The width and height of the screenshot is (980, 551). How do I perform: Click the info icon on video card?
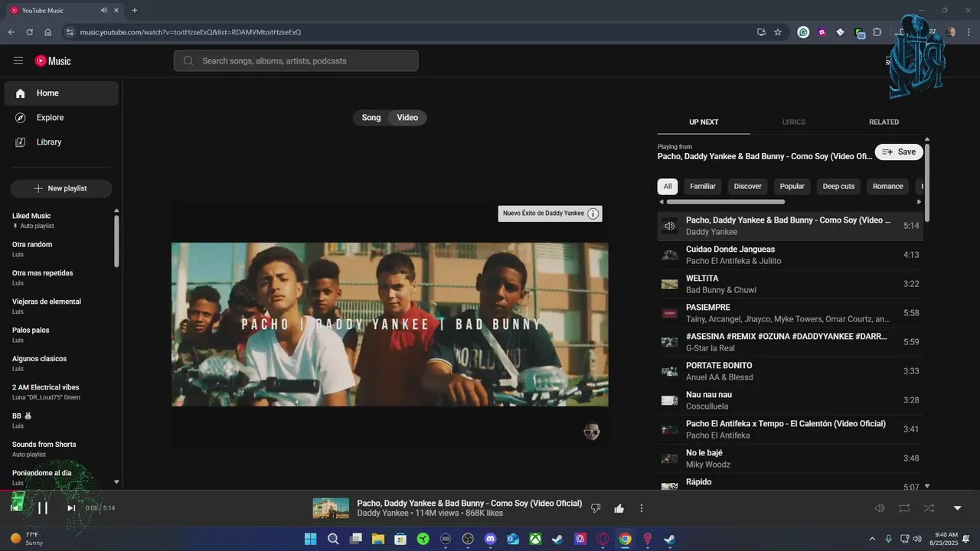pos(593,214)
